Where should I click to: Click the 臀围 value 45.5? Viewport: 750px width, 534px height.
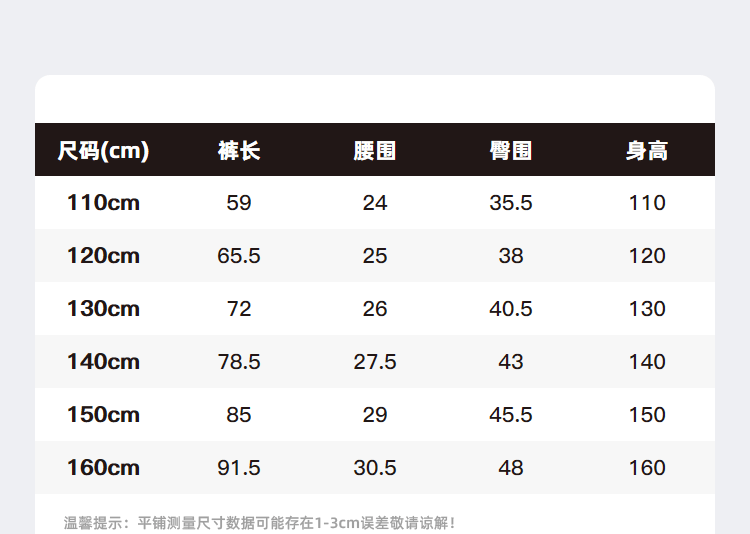511,415
